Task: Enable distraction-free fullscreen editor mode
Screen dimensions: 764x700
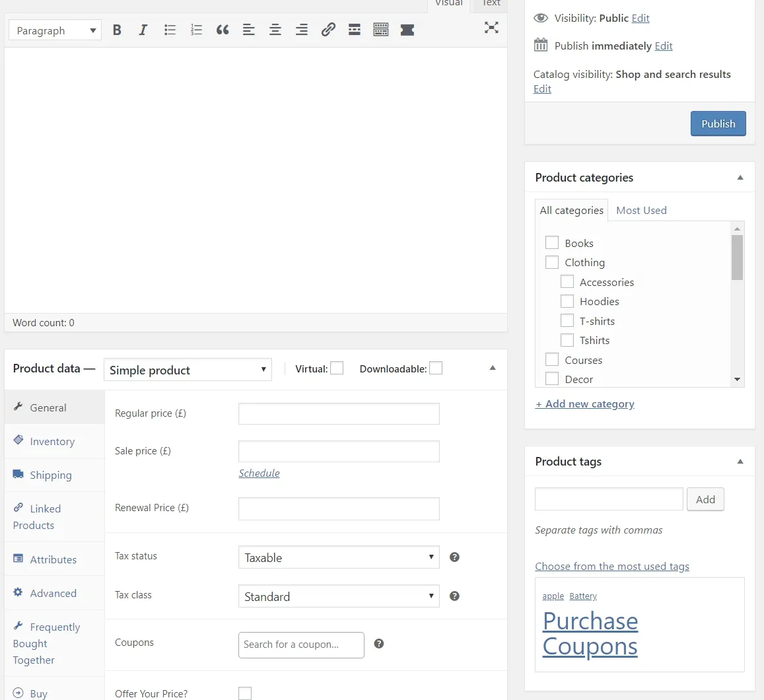Action: (x=491, y=28)
